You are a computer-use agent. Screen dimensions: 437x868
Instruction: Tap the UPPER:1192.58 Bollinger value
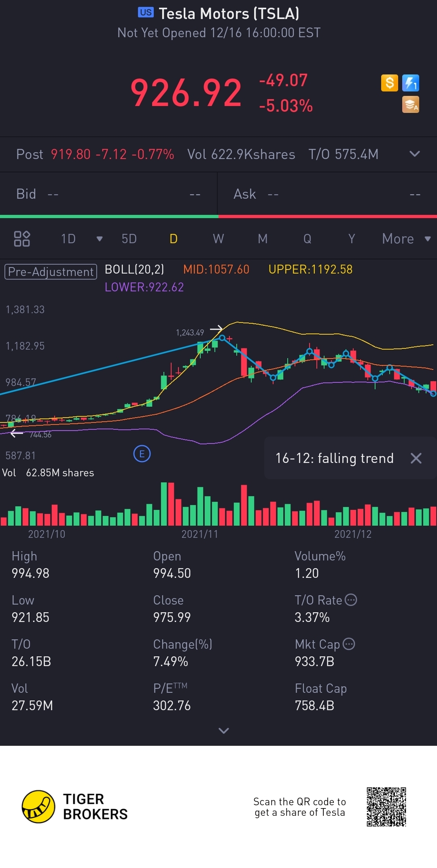(310, 269)
